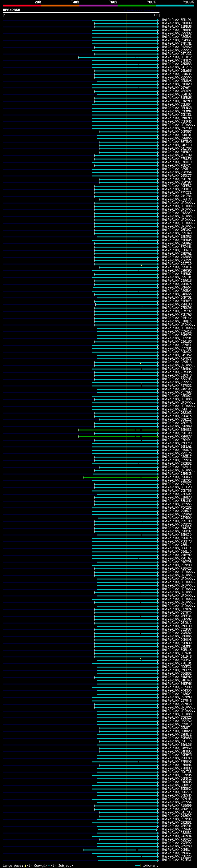Select label UniRef100_Q5NT88

click(x=176, y=491)
